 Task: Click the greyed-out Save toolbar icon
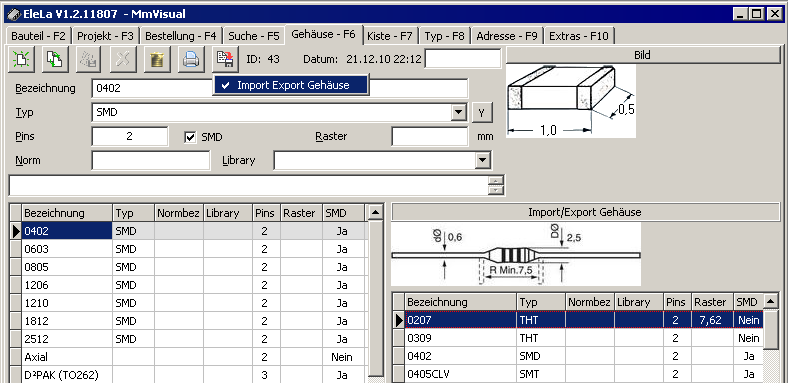point(89,59)
